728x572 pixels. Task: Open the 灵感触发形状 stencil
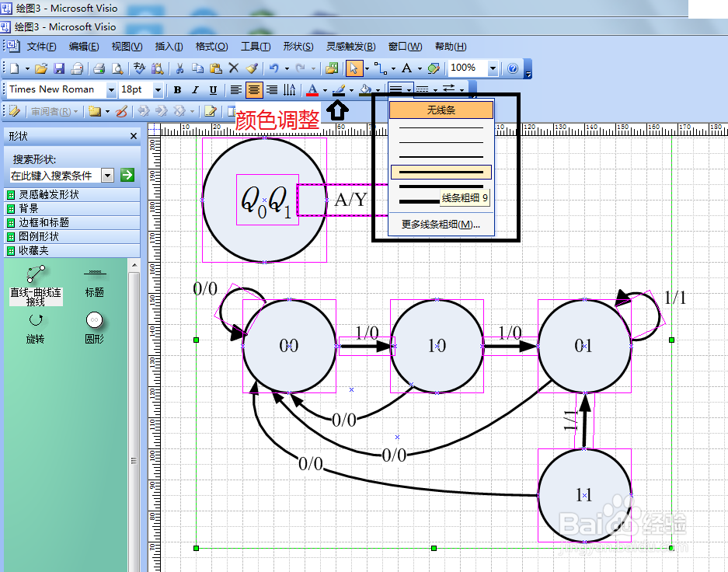click(x=72, y=194)
